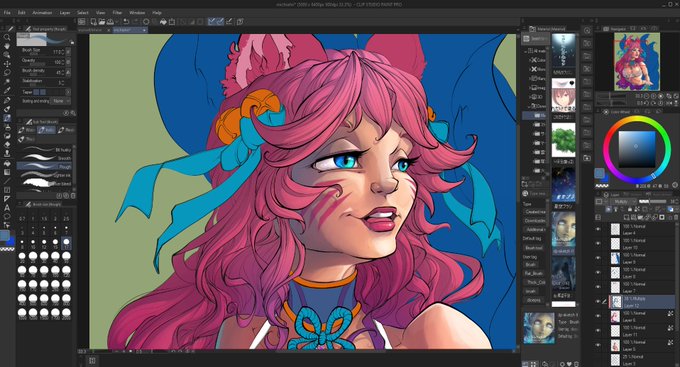
Task: Toggle visibility of Layer 12
Action: 598,301
